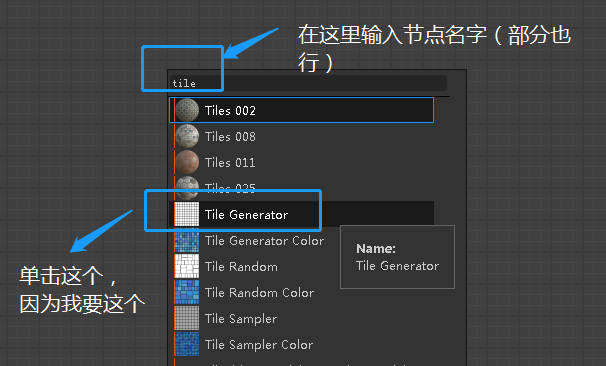Click the Tile Generator grid icon
Screen dimensions: 606x366
(187, 214)
